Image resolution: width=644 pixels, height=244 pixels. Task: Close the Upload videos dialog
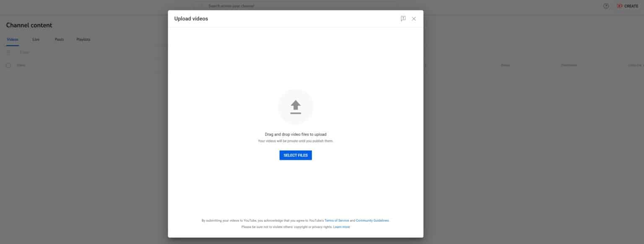[414, 19]
